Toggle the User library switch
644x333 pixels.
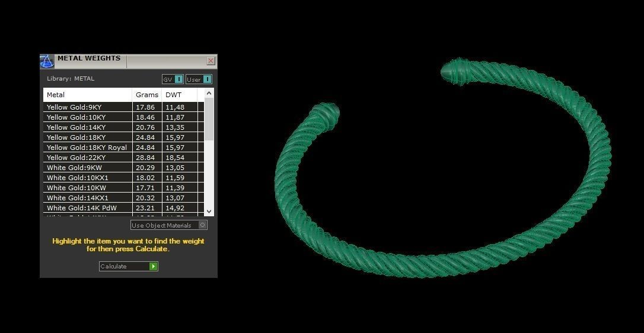coord(199,79)
